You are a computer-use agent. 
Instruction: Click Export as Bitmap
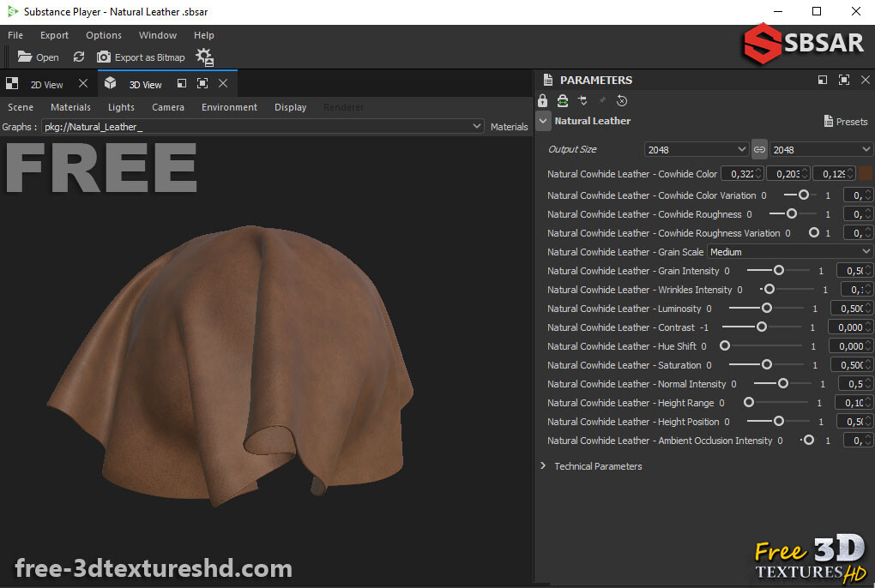148,57
